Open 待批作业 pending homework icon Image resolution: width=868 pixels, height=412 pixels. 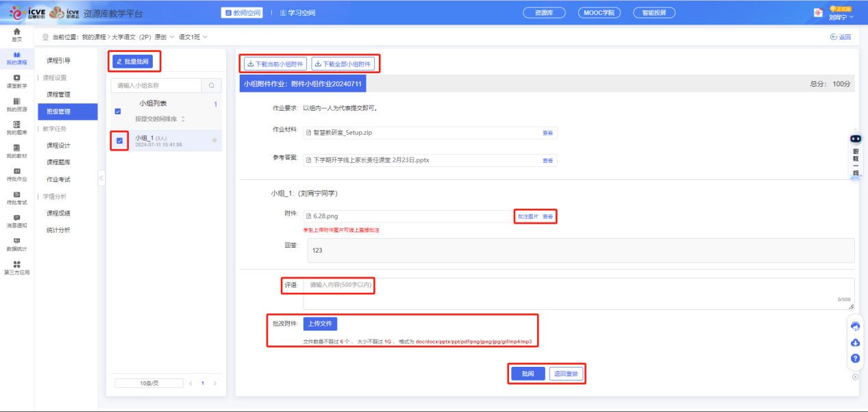pos(16,175)
